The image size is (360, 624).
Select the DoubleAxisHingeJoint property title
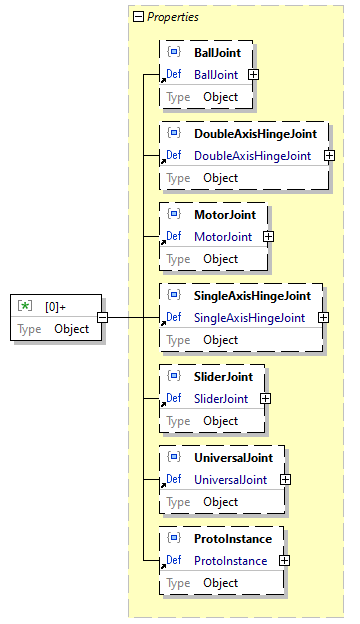255,134
